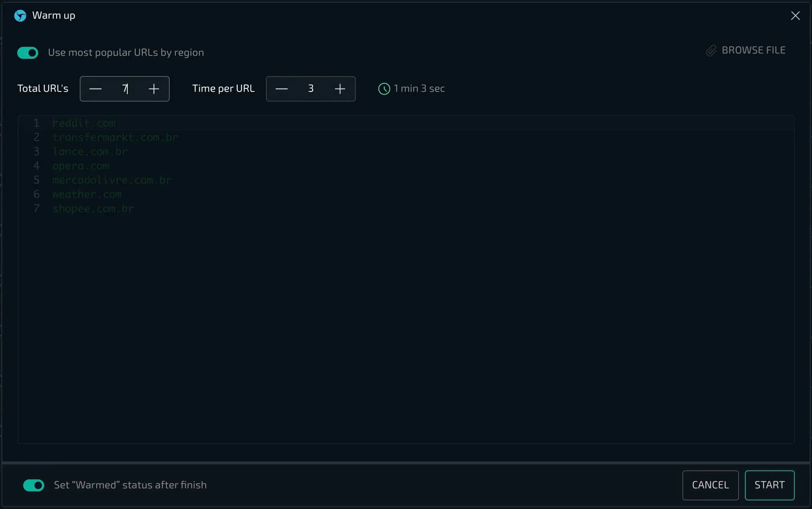Click the Total URL's label
Image resolution: width=812 pixels, height=509 pixels.
click(x=43, y=88)
